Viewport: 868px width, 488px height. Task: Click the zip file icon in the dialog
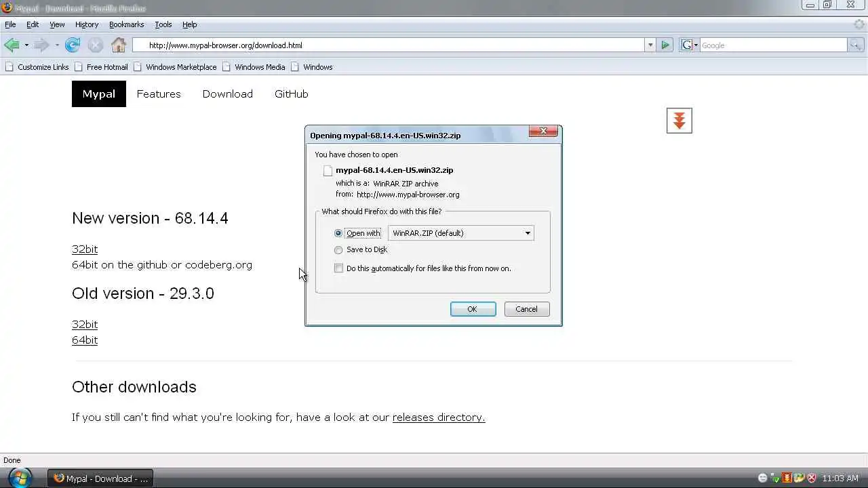click(x=328, y=171)
